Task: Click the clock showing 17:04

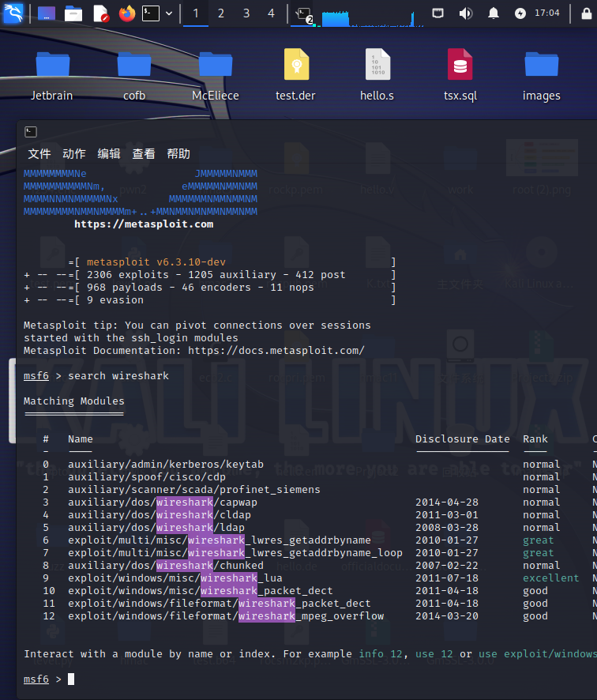Action: tap(547, 13)
